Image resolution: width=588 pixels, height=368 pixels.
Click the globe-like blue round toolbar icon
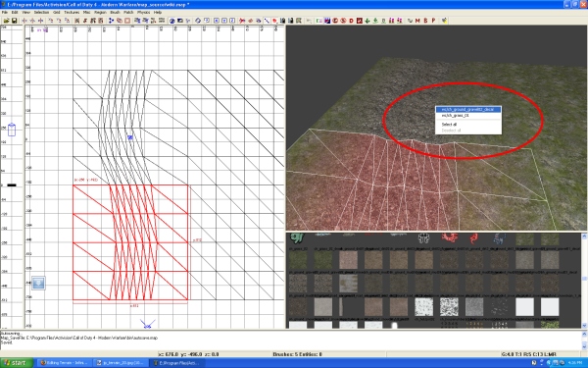(x=171, y=21)
